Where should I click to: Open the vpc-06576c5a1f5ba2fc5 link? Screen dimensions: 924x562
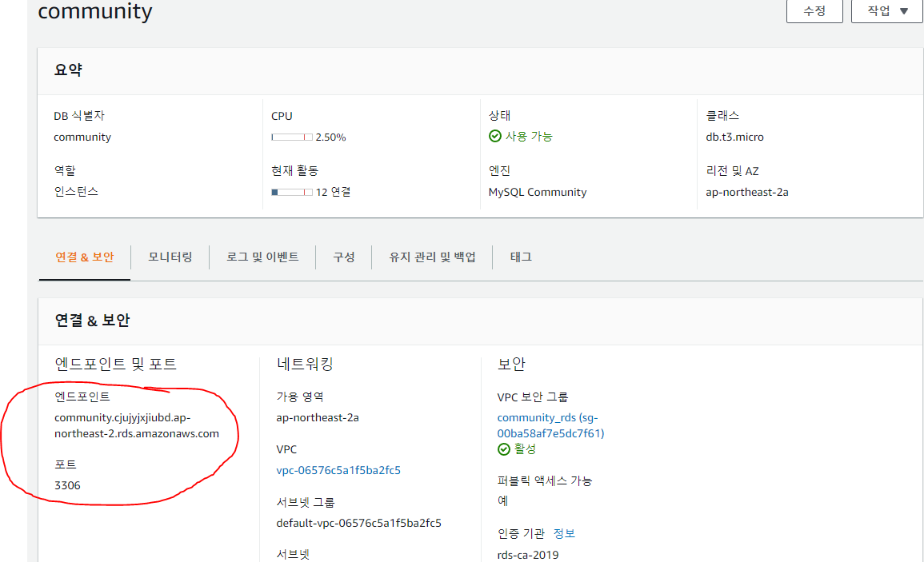pyautogui.click(x=338, y=470)
